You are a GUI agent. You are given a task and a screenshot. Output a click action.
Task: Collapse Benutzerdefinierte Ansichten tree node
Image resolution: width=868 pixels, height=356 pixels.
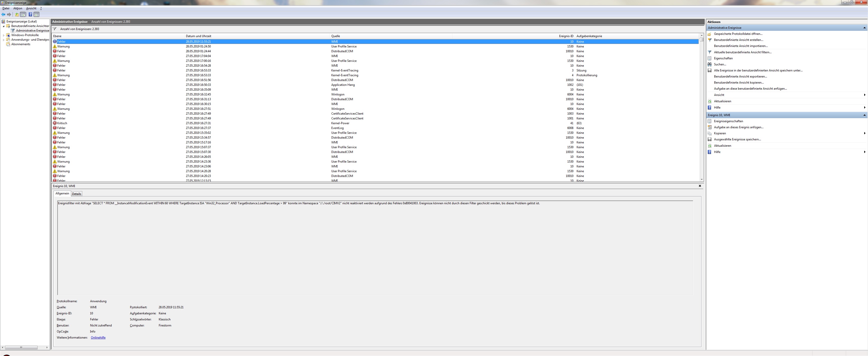click(4, 26)
